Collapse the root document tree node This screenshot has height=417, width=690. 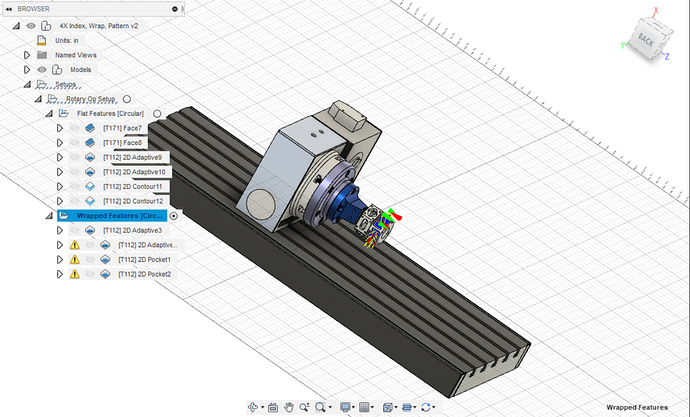(16, 26)
